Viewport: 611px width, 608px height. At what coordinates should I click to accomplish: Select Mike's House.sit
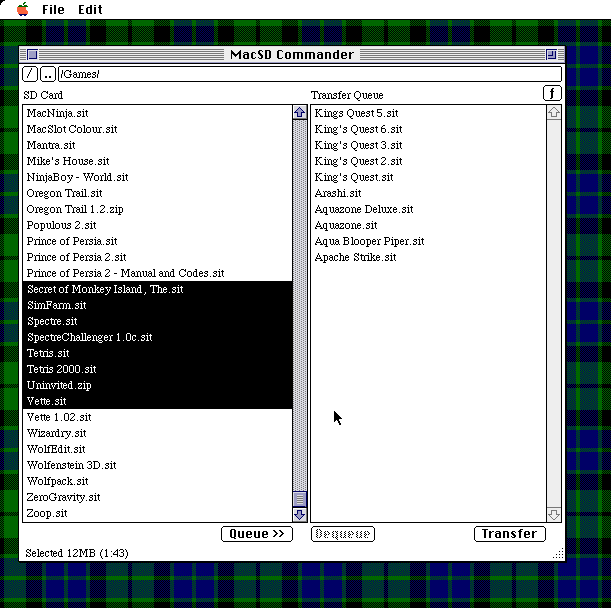[157, 161]
